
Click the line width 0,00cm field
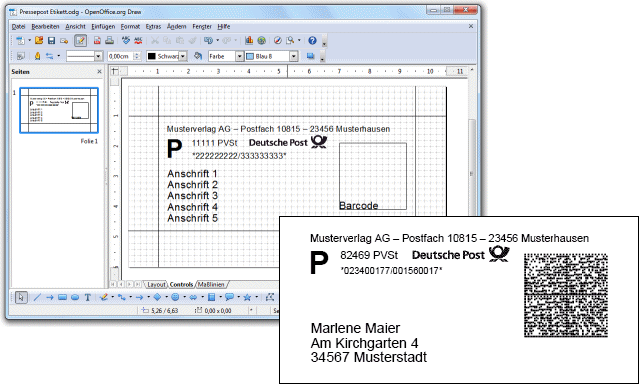point(120,56)
